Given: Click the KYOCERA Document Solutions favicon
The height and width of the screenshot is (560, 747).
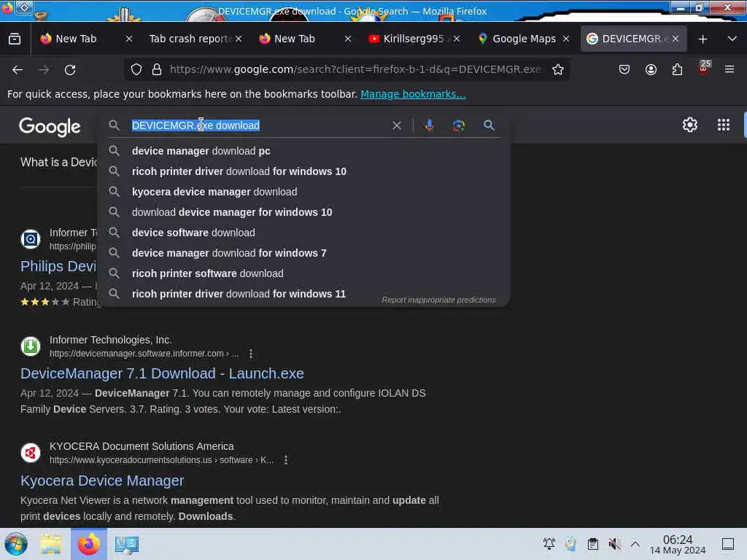Looking at the screenshot, I should tap(31, 453).
